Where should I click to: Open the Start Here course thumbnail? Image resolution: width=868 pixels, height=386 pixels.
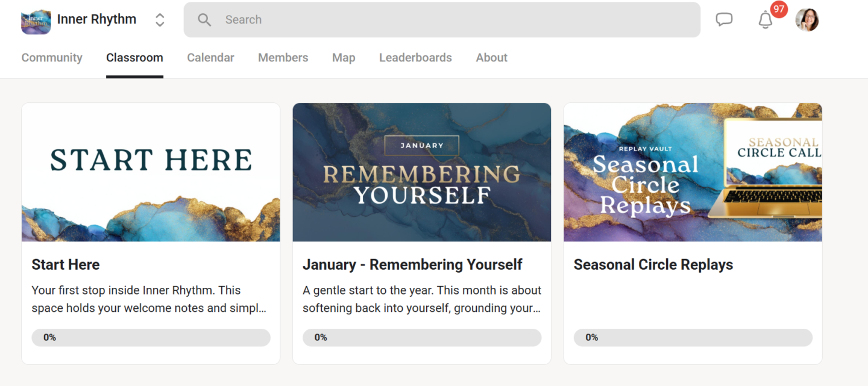(151, 172)
